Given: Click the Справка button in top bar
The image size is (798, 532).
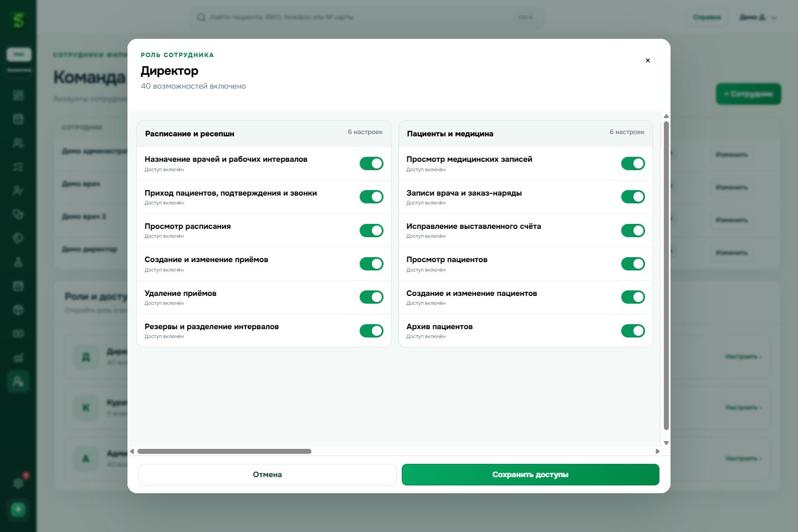Looking at the screenshot, I should [x=707, y=17].
